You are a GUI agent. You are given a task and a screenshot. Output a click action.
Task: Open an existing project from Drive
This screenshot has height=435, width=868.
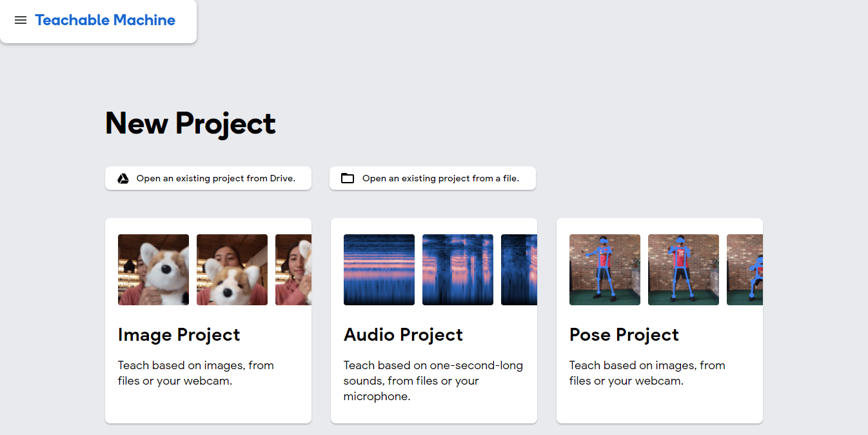point(208,179)
